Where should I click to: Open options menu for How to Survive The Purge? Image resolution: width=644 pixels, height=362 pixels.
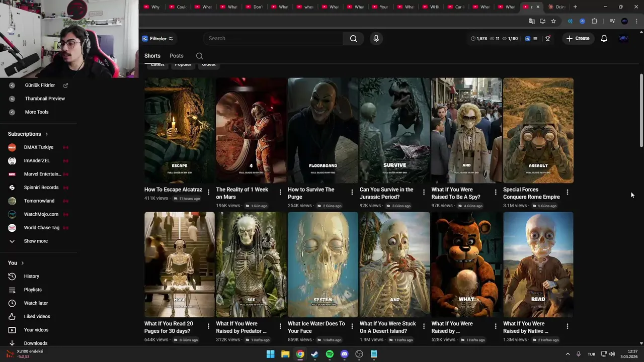pos(352,193)
